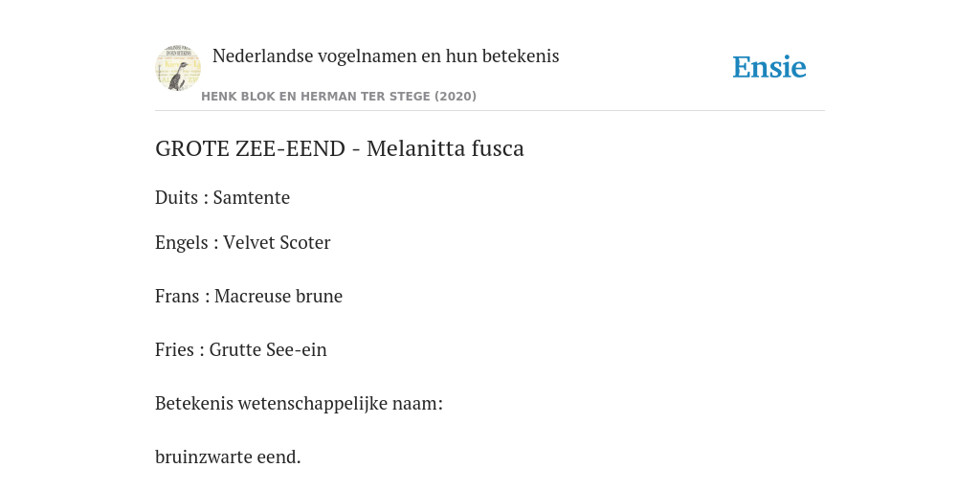The image size is (980, 490).
Task: Click the words 'Grutte See-ein'
Action: [268, 349]
